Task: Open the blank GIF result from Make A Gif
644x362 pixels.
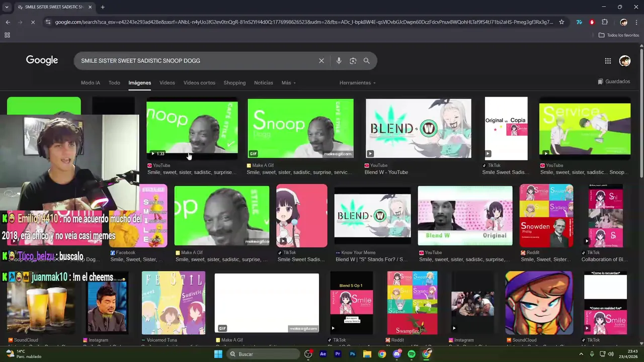Action: pos(267,303)
